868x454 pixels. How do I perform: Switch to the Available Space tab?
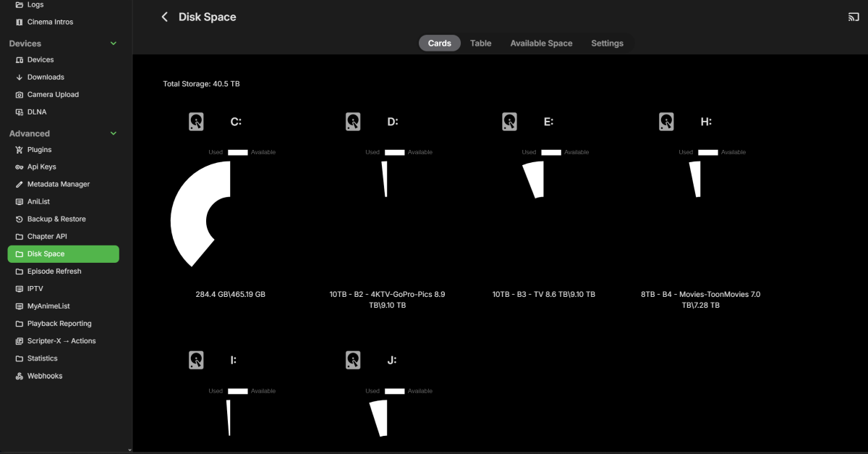pyautogui.click(x=541, y=43)
